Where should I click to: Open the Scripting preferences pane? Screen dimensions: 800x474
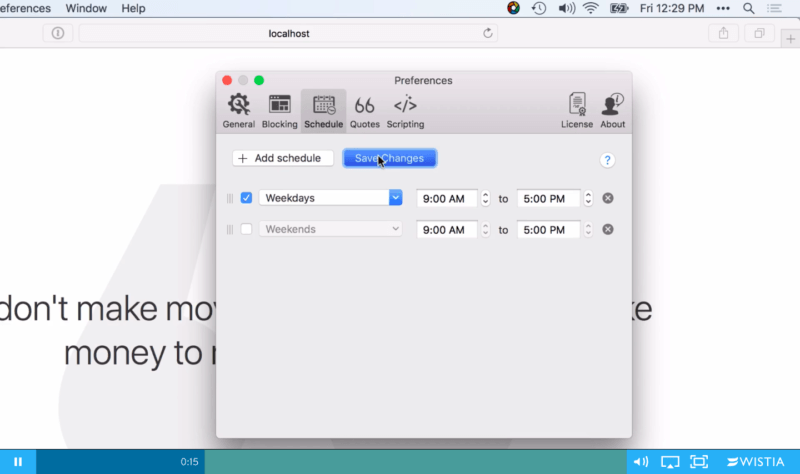tap(405, 111)
